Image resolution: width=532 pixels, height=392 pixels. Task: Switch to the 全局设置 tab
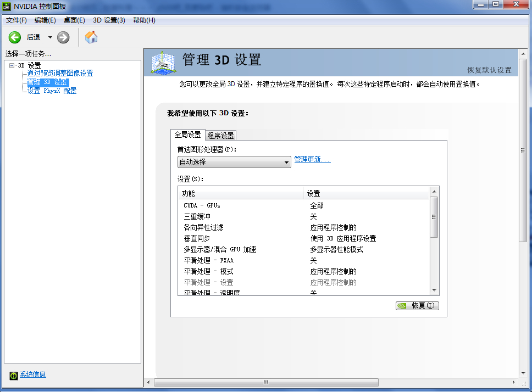coord(187,135)
